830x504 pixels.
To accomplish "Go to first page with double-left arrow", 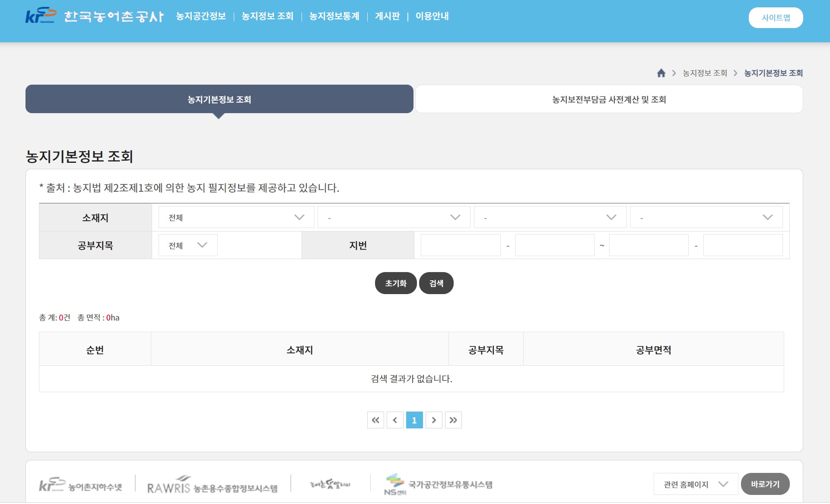I will 375,420.
